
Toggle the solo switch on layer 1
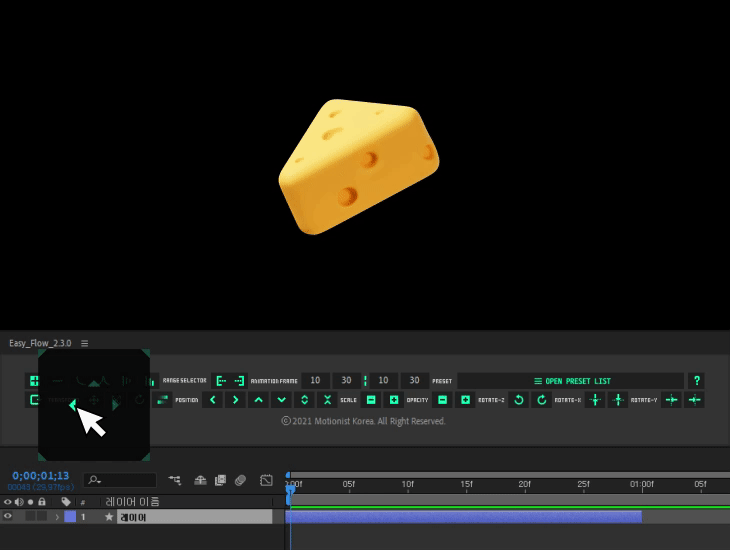click(30, 516)
